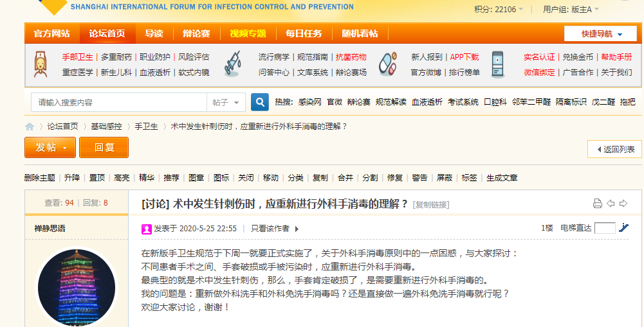Open 官方网站 in the orange nav bar
644x327 pixels.
(x=51, y=33)
